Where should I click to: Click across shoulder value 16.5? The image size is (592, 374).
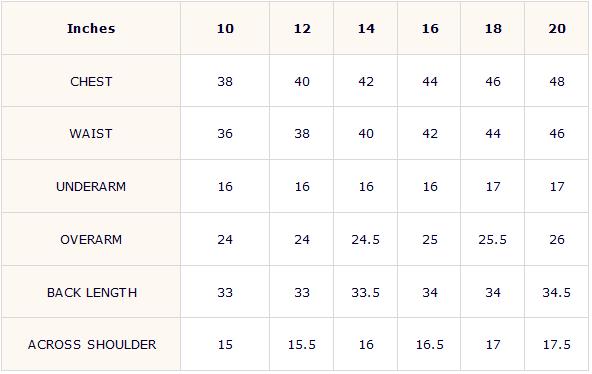point(430,345)
